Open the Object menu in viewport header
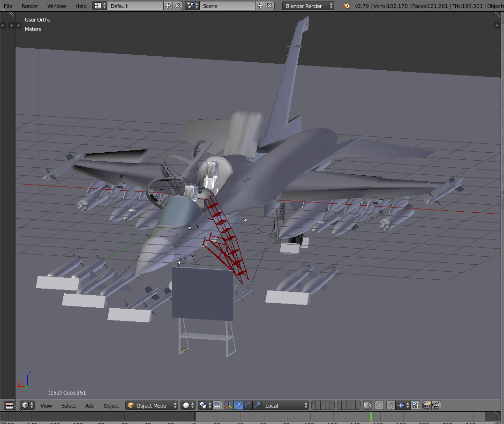This screenshot has width=504, height=424. [x=111, y=405]
